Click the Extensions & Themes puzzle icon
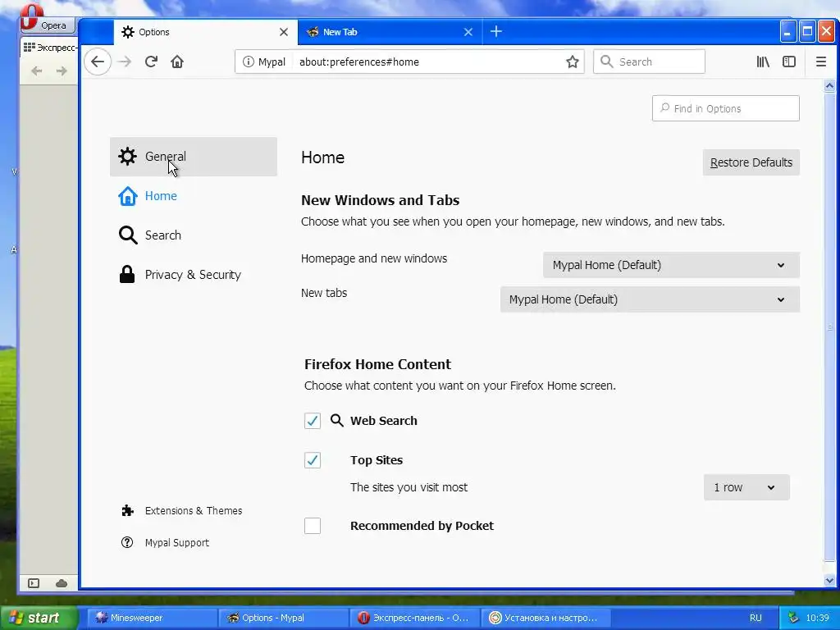840x630 pixels. (127, 510)
